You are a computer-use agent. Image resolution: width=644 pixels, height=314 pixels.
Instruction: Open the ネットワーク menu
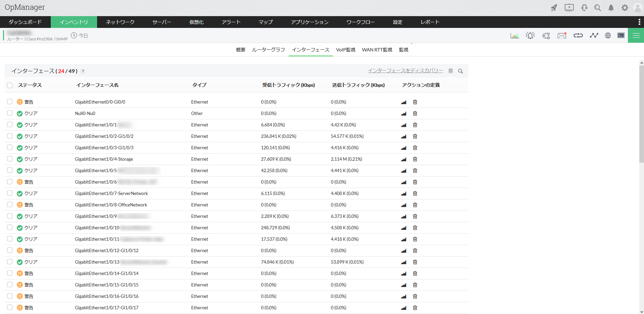point(120,22)
